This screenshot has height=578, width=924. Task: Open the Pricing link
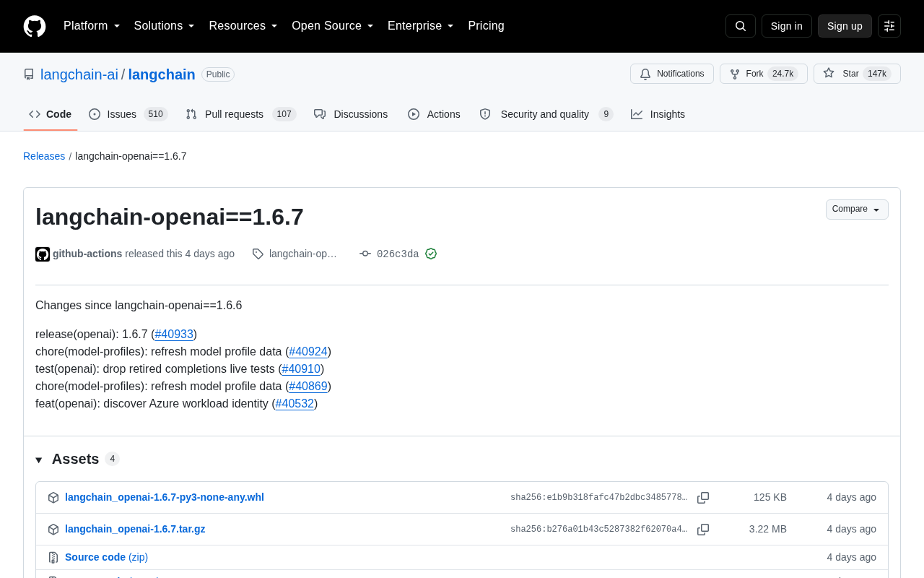pos(486,26)
